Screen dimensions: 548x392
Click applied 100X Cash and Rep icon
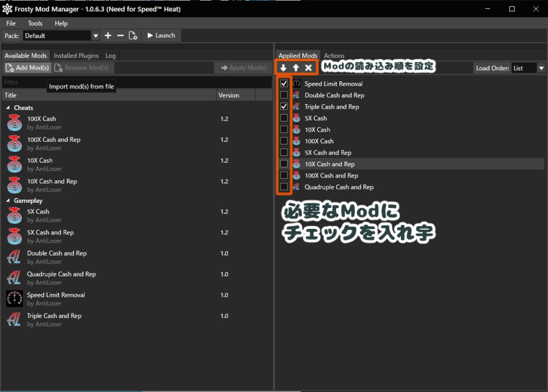[296, 175]
